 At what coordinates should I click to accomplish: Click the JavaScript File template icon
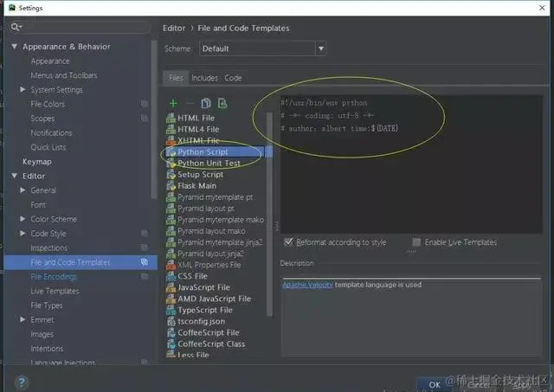tap(171, 287)
